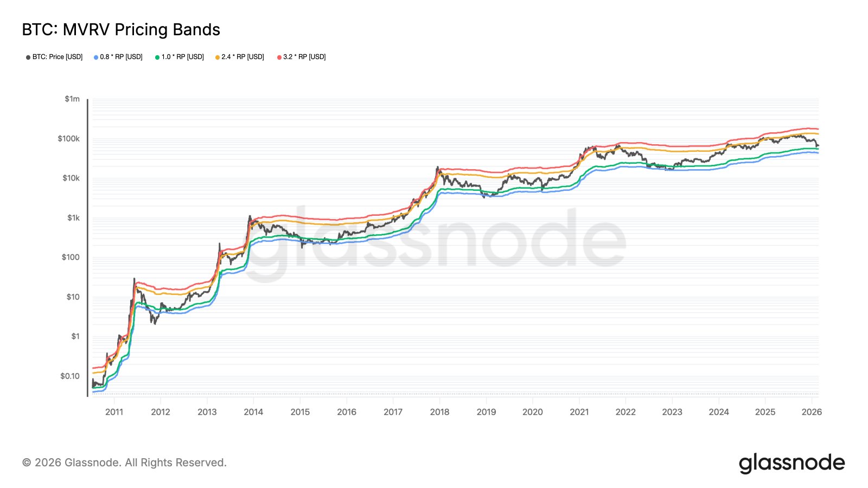Click the 2026 label on the time axis
The width and height of the screenshot is (868, 488).
click(x=812, y=412)
